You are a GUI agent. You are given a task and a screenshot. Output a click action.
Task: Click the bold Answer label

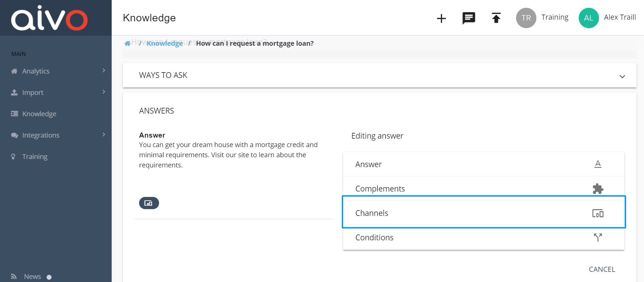(152, 135)
